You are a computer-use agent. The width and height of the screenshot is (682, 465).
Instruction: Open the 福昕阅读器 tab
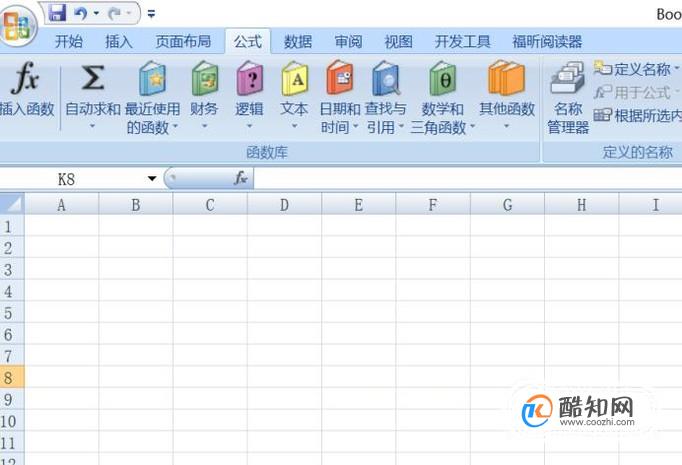pos(547,42)
